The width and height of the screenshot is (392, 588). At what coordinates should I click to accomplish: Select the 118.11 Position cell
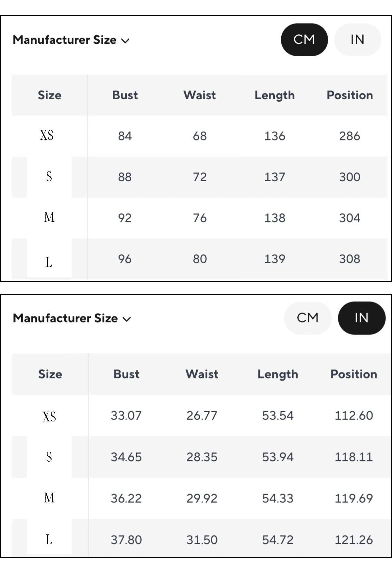[353, 457]
